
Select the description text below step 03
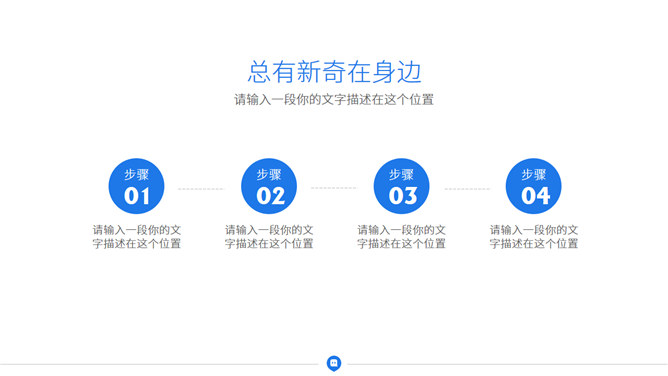point(401,237)
